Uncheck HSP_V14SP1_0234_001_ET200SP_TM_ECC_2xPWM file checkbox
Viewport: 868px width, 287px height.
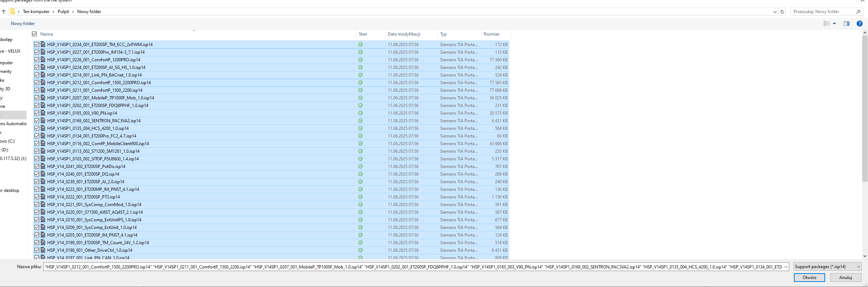click(37, 45)
